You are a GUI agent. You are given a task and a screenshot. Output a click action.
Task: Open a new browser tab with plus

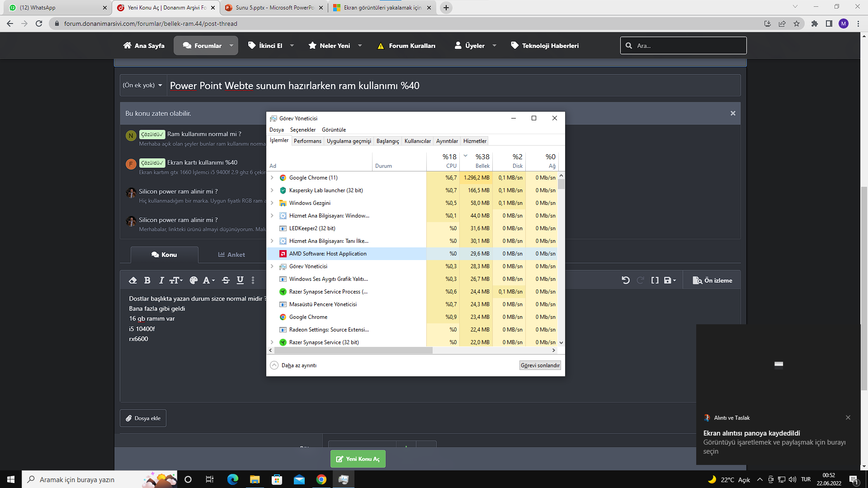point(446,8)
